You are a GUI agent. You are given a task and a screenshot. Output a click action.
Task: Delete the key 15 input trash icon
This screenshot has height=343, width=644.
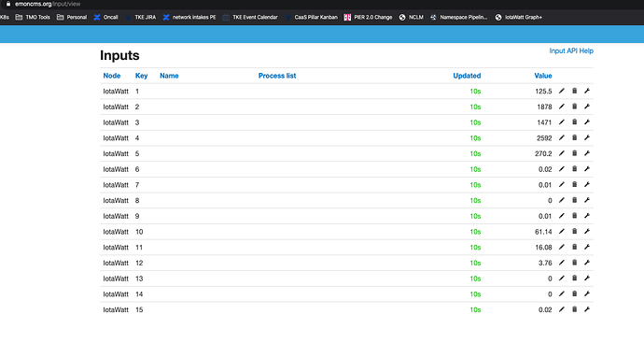(575, 309)
